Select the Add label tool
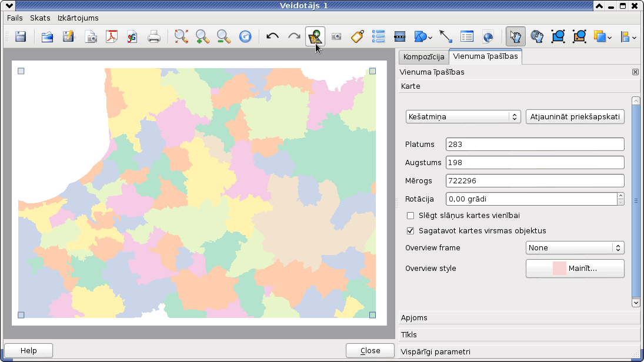The height and width of the screenshot is (362, 644). tap(358, 36)
